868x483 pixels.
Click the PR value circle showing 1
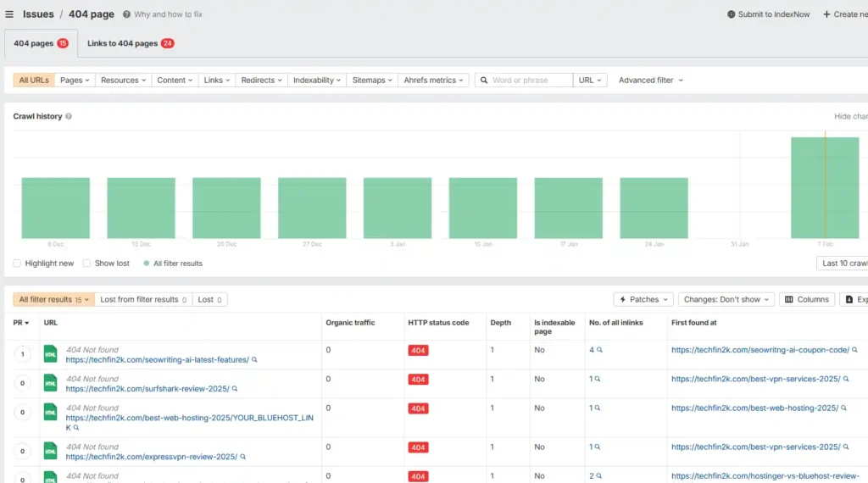(22, 354)
